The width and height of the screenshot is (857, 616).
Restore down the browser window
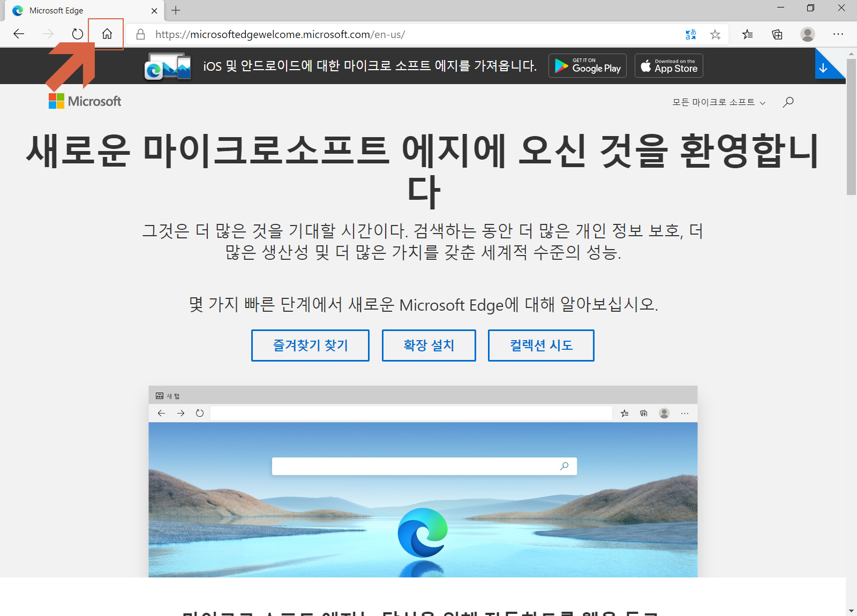[x=810, y=8]
